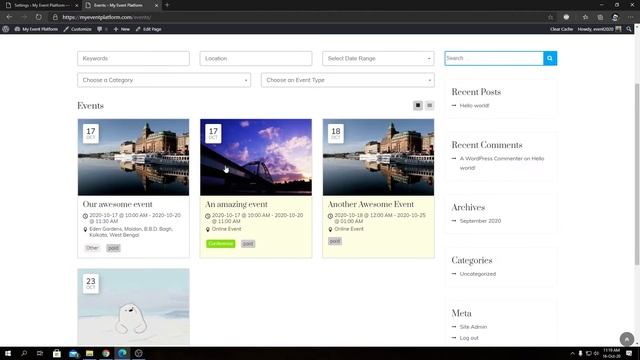Launch Microsoft Store from taskbar
This screenshot has height=360, width=640.
pyautogui.click(x=57, y=353)
